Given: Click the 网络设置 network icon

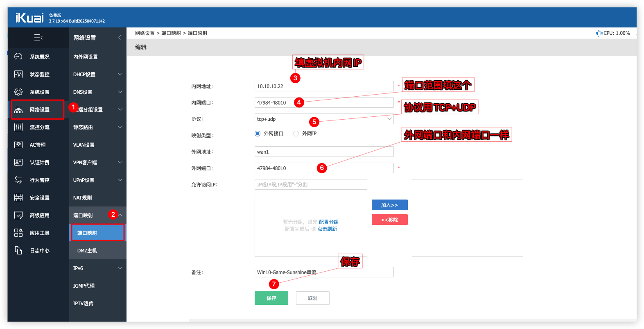Looking at the screenshot, I should 18,109.
